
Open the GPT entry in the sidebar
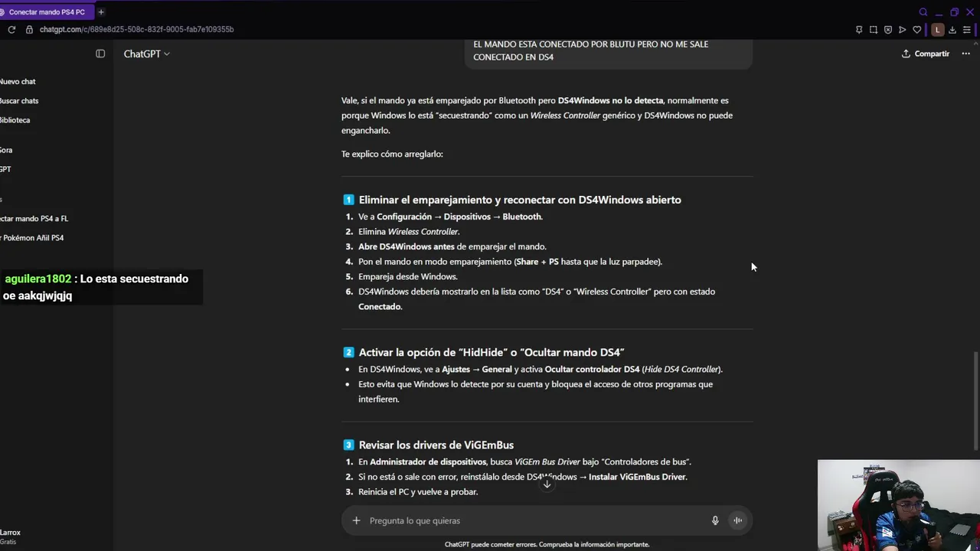coord(5,169)
